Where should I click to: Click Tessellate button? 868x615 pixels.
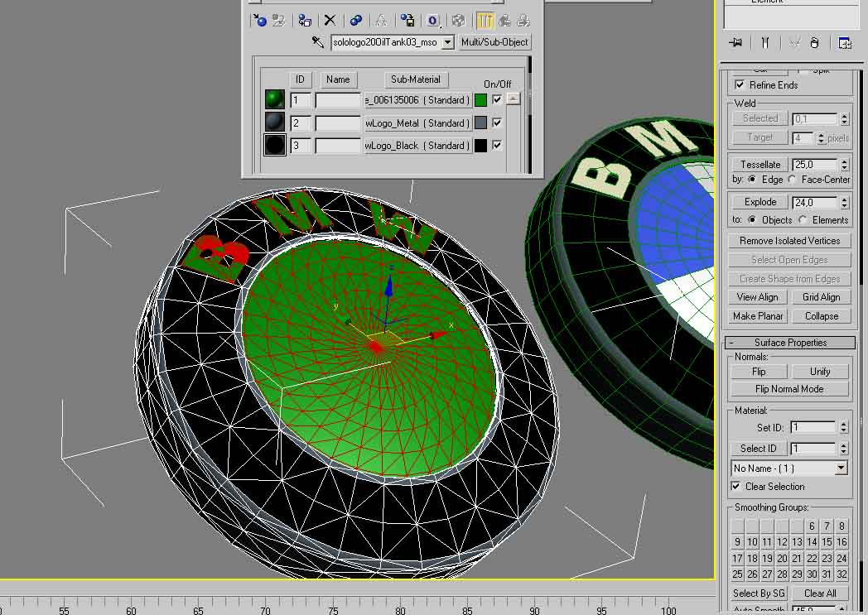[x=760, y=164]
